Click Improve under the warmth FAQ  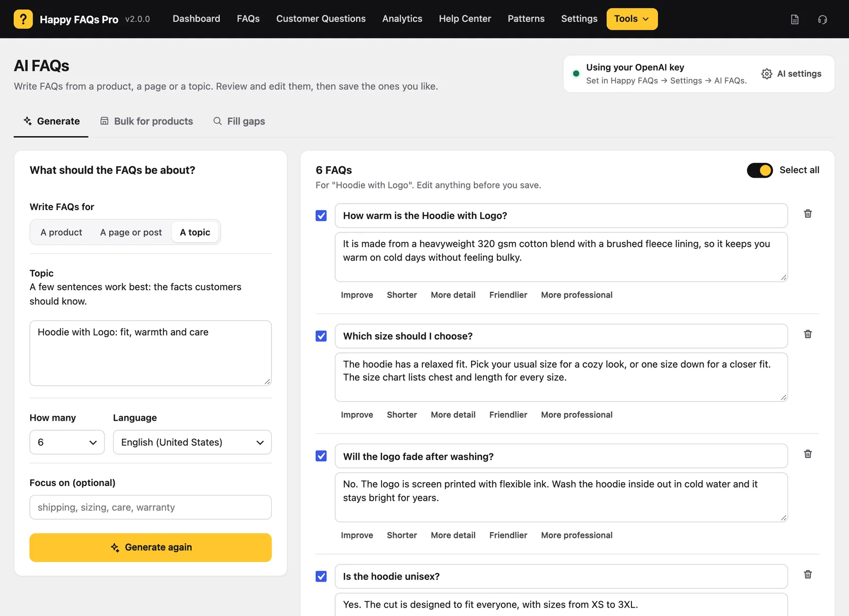(357, 295)
